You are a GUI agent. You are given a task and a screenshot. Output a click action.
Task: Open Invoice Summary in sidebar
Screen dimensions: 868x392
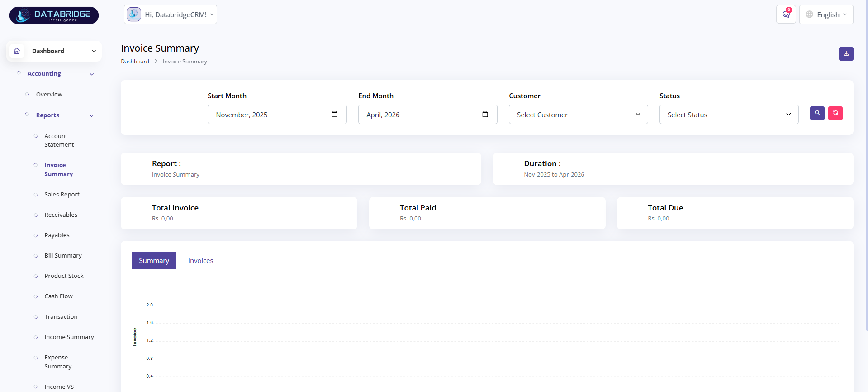pyautogui.click(x=58, y=170)
